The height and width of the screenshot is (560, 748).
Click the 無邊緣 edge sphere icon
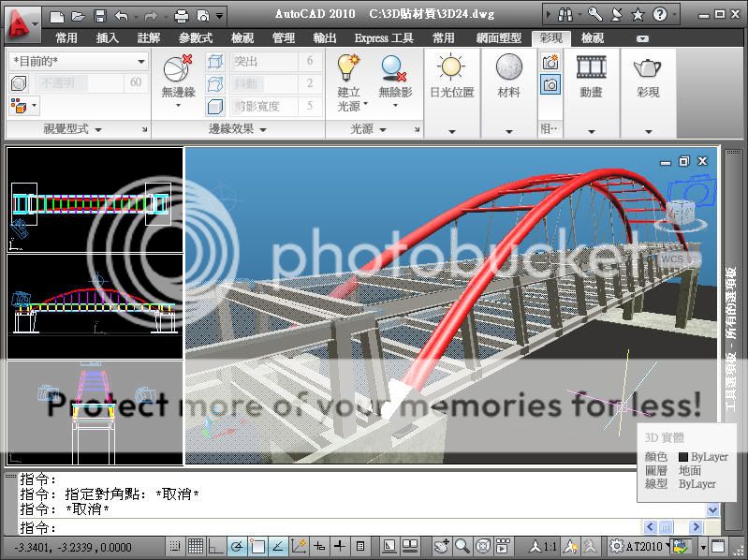click(178, 68)
